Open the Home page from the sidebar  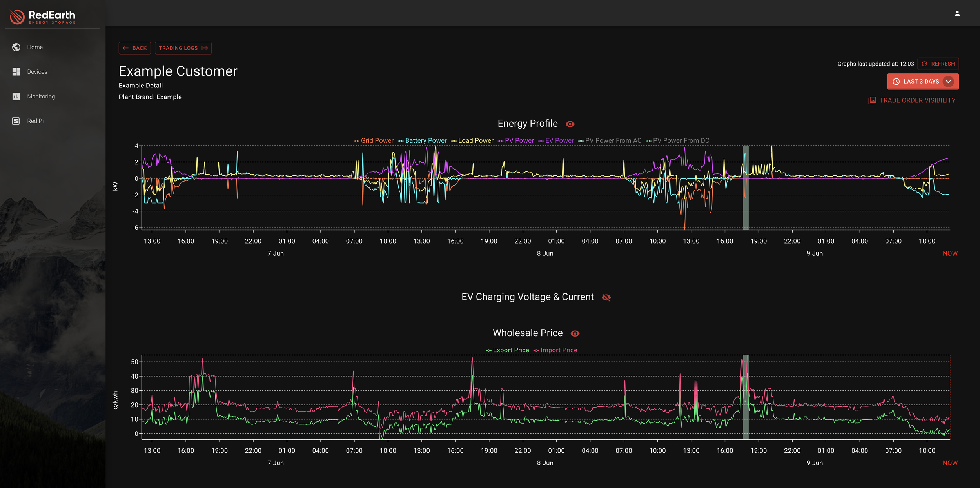click(34, 47)
